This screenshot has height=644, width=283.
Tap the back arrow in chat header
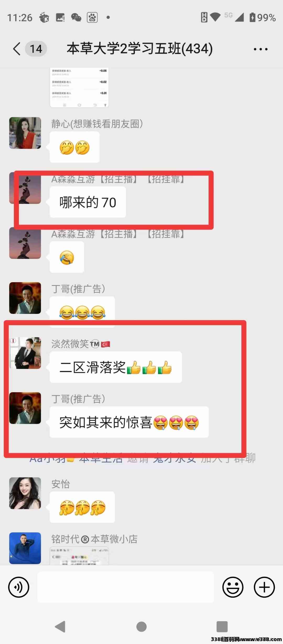click(17, 49)
